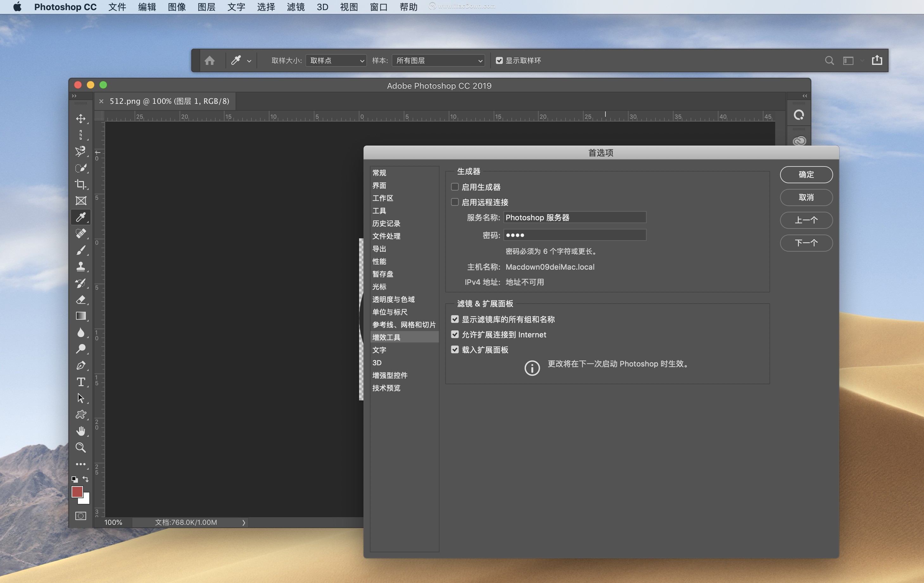Open the 图像 menu
Viewport: 924px width, 583px height.
point(176,7)
